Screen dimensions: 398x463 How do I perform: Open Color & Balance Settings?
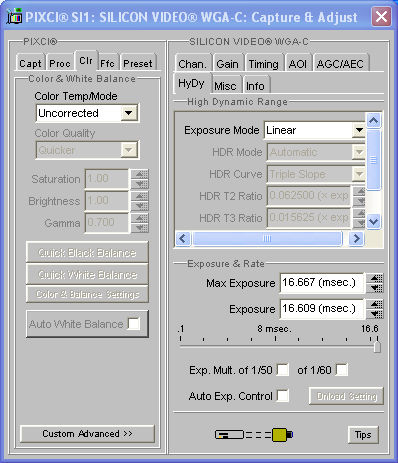pos(87,294)
